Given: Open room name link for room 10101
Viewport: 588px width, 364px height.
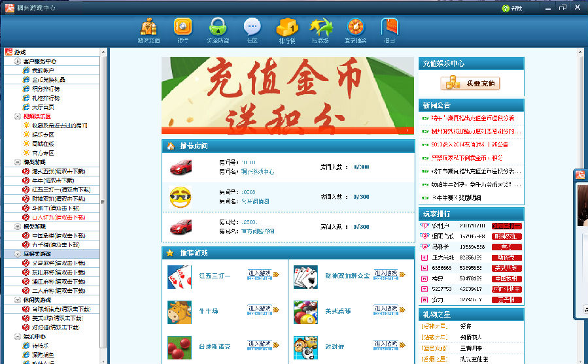Looking at the screenshot, I should coord(257,172).
